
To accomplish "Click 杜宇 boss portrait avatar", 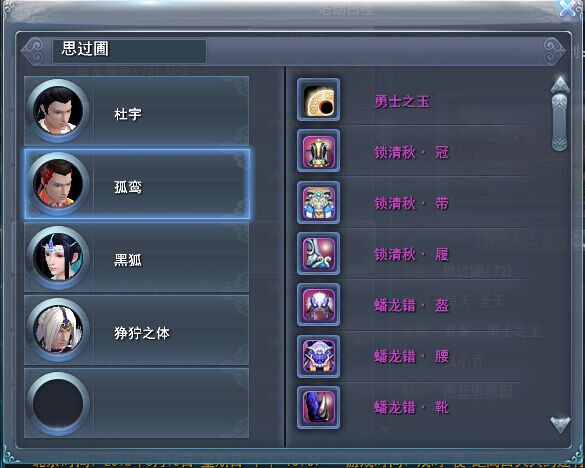I will click(58, 111).
